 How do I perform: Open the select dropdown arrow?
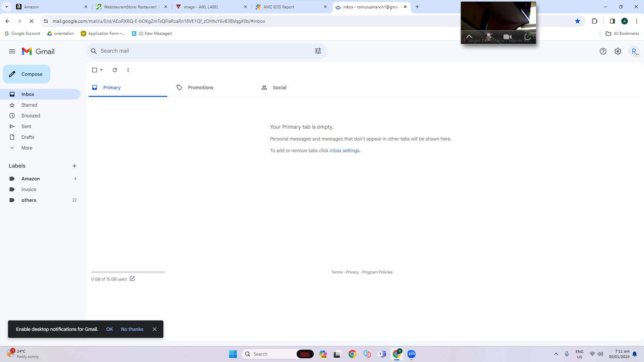pos(101,70)
